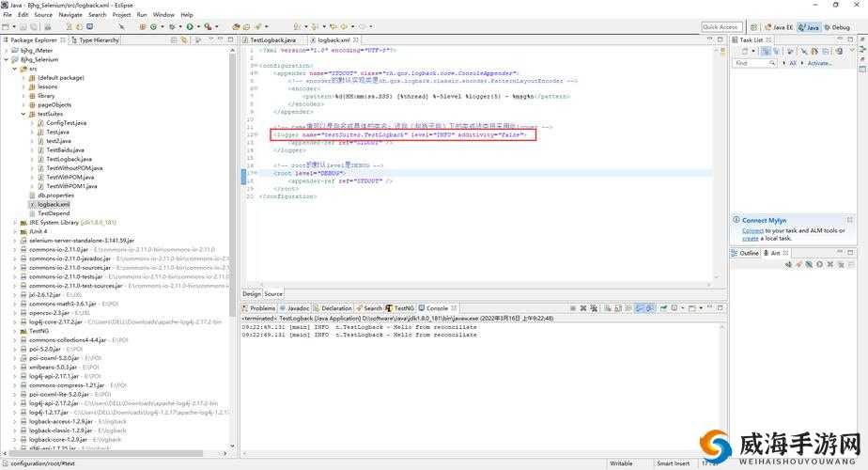Open the Run icon dropdown arrow
The height and width of the screenshot is (470, 868).
(198, 26)
